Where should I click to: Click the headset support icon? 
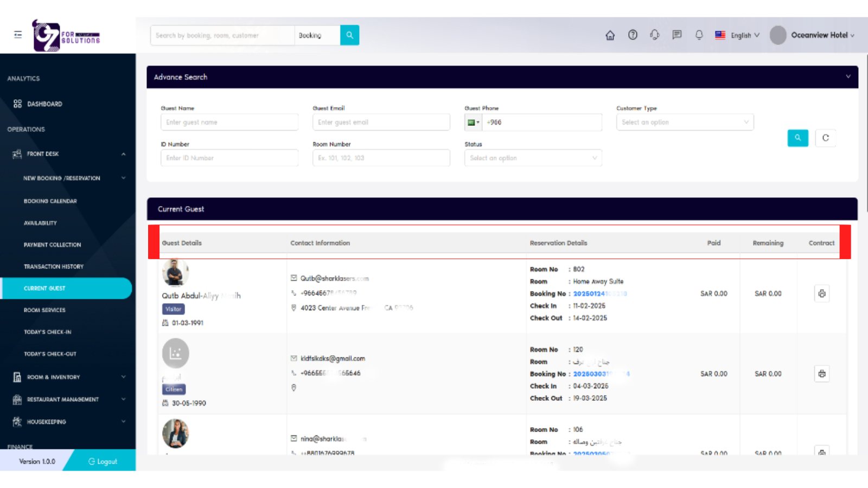coord(654,35)
